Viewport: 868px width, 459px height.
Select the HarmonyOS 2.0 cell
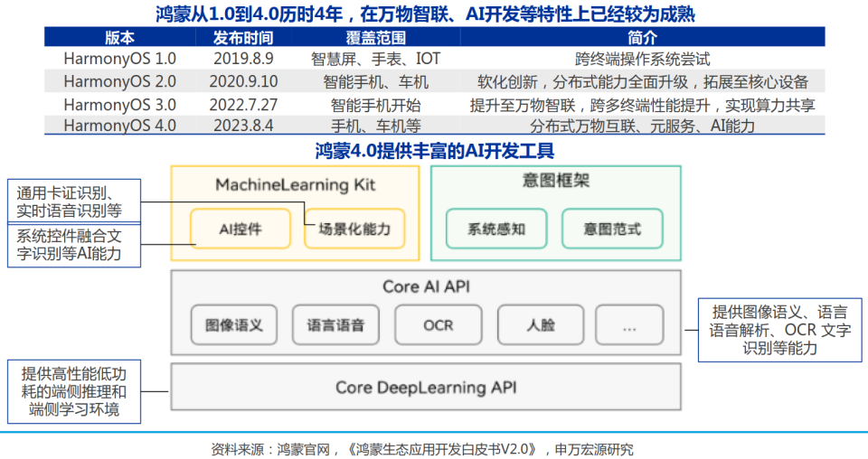pyautogui.click(x=119, y=82)
